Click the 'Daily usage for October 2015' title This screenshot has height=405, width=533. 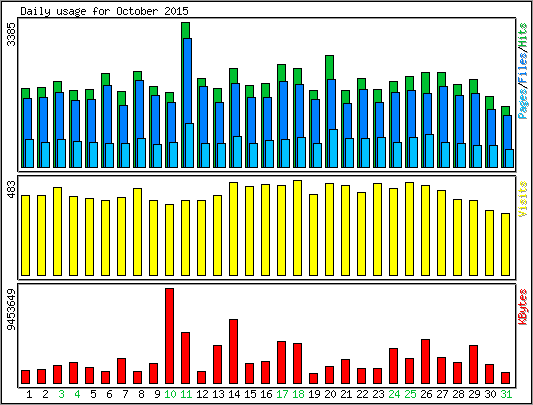[x=104, y=11]
